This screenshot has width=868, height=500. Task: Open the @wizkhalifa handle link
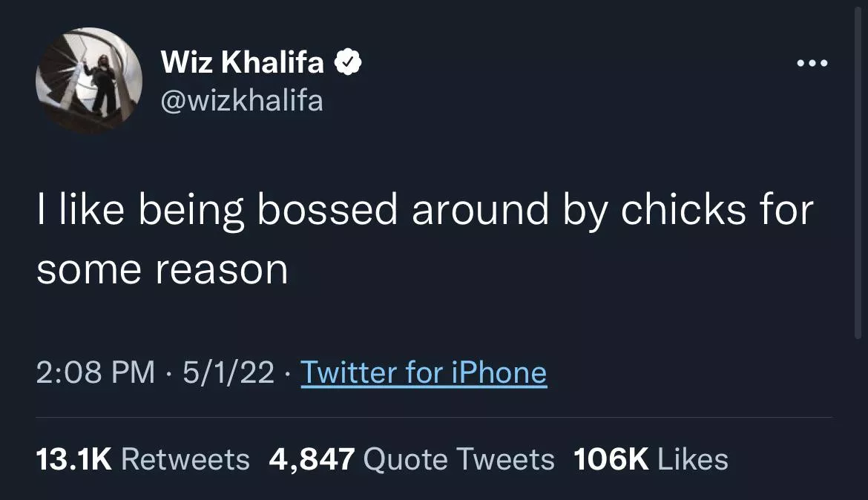click(242, 99)
